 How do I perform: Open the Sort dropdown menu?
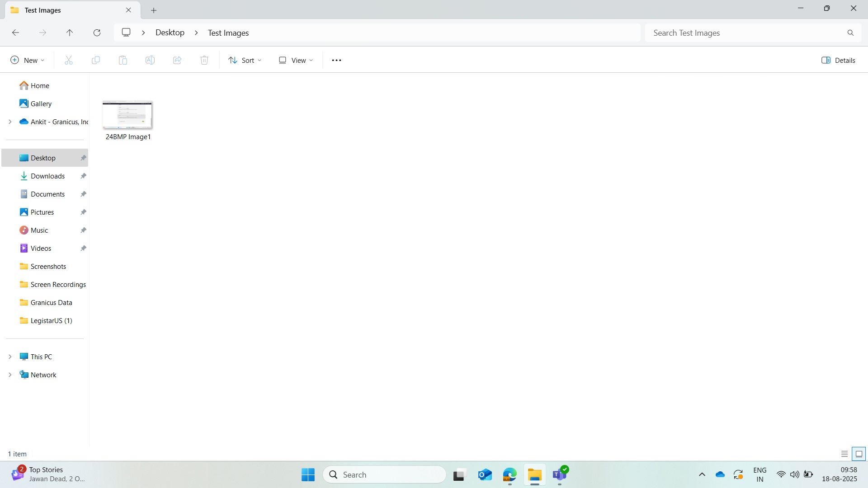[245, 60]
